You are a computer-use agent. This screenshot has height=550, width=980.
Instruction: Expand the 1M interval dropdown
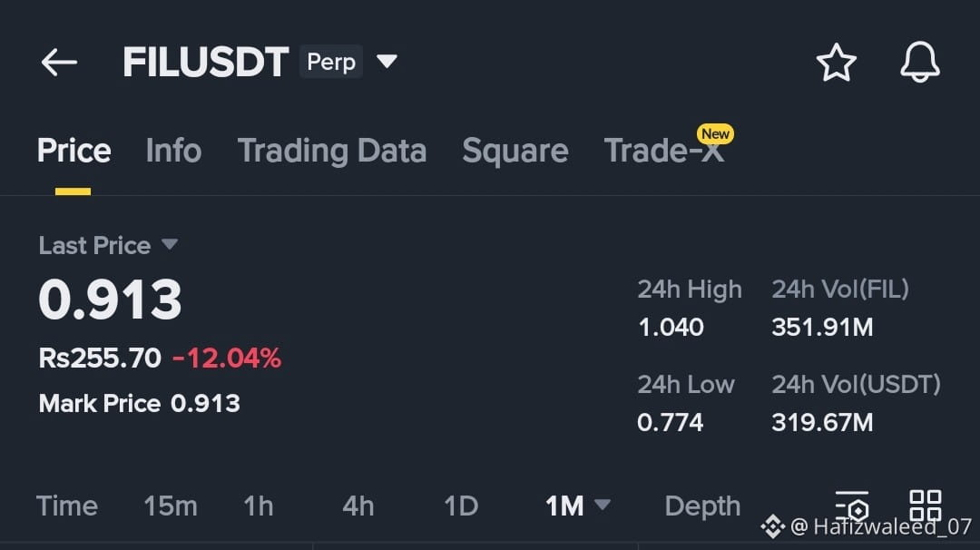[603, 505]
